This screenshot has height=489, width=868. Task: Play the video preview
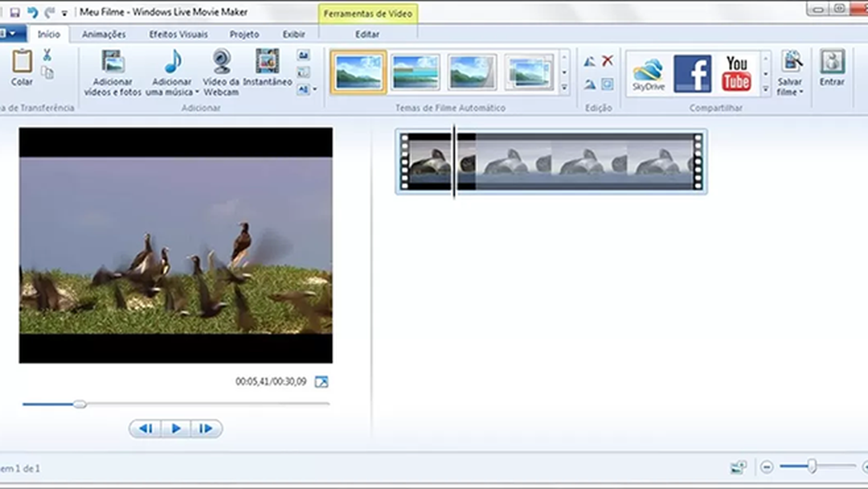pyautogui.click(x=175, y=428)
